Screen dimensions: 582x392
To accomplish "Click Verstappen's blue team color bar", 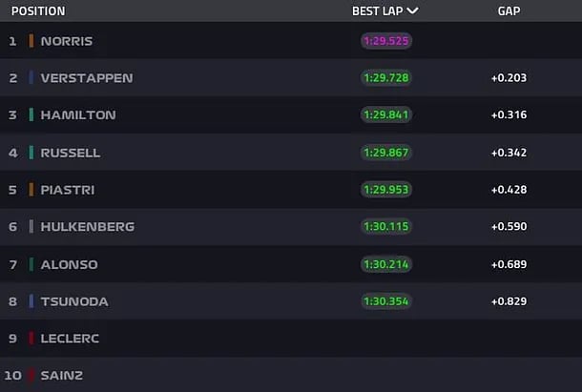I will (x=31, y=78).
